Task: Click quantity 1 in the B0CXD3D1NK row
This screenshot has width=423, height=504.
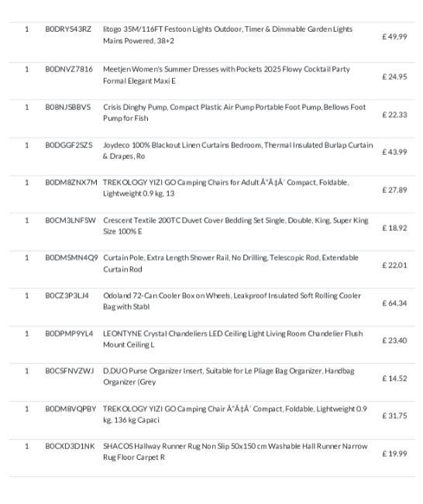Action: coord(27,446)
